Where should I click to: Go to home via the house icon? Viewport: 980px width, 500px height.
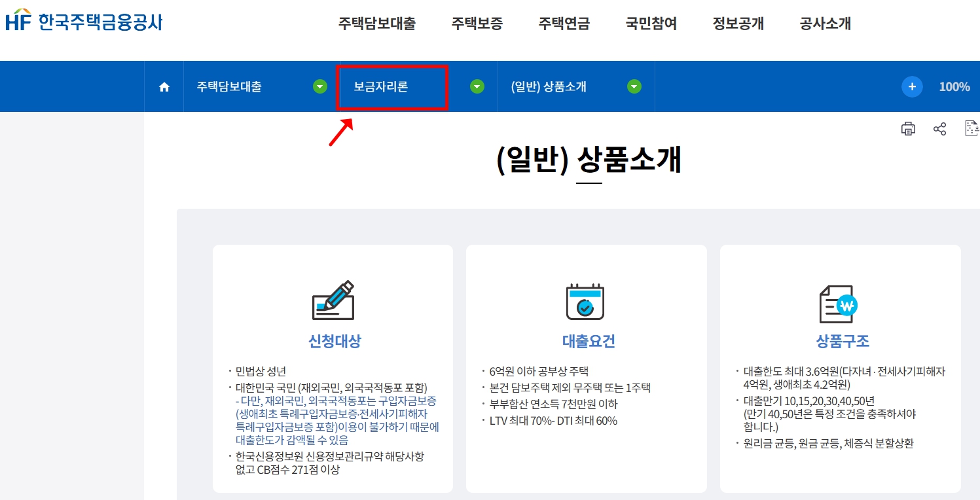click(164, 87)
